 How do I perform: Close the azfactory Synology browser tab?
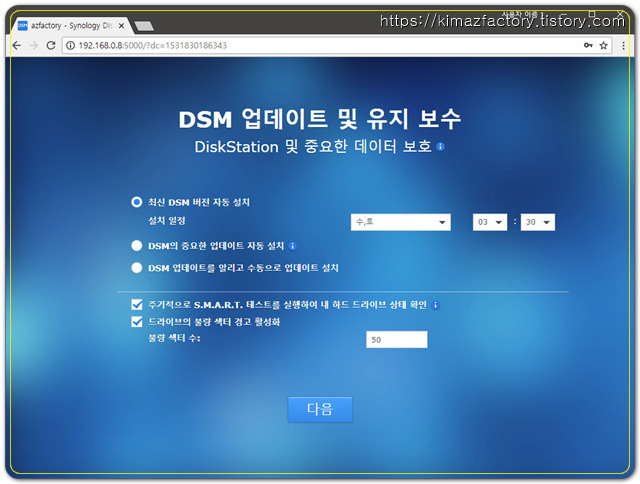(121, 26)
